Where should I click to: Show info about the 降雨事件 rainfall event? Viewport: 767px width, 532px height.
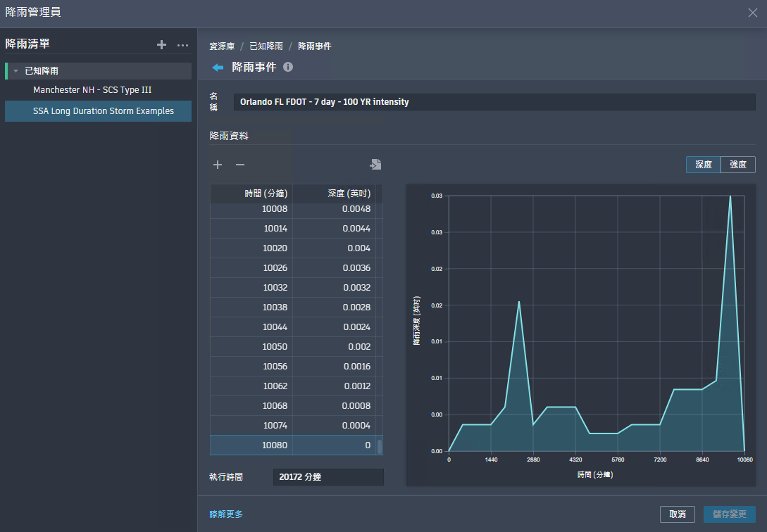288,67
